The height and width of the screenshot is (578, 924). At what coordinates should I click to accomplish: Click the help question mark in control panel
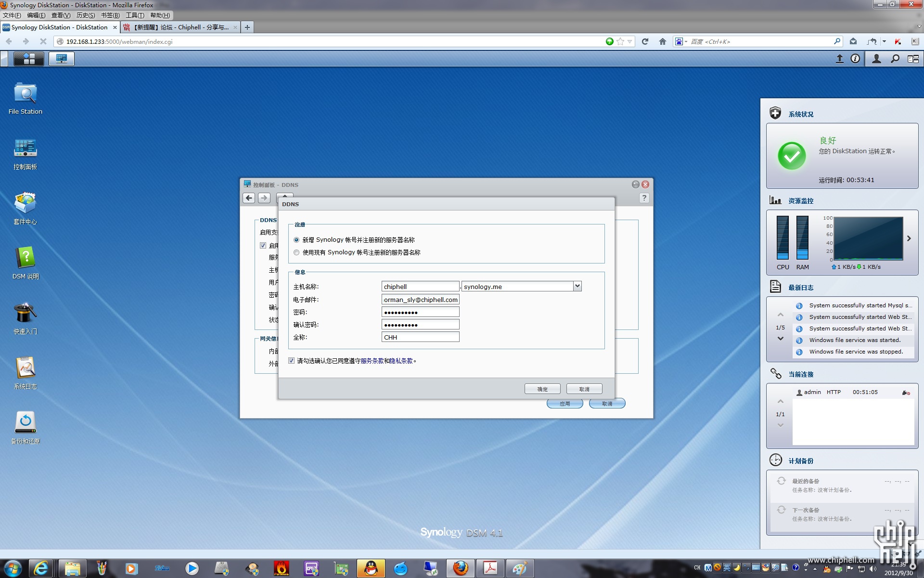point(644,198)
